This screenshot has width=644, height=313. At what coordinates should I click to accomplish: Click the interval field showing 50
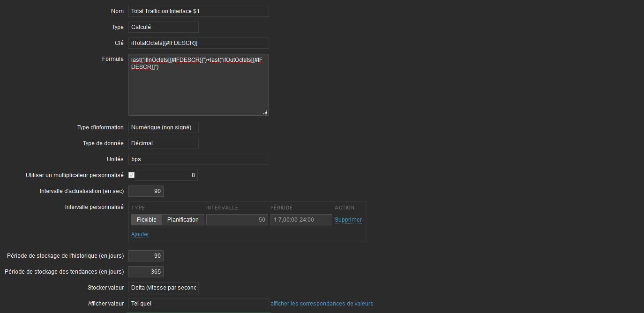(x=237, y=220)
